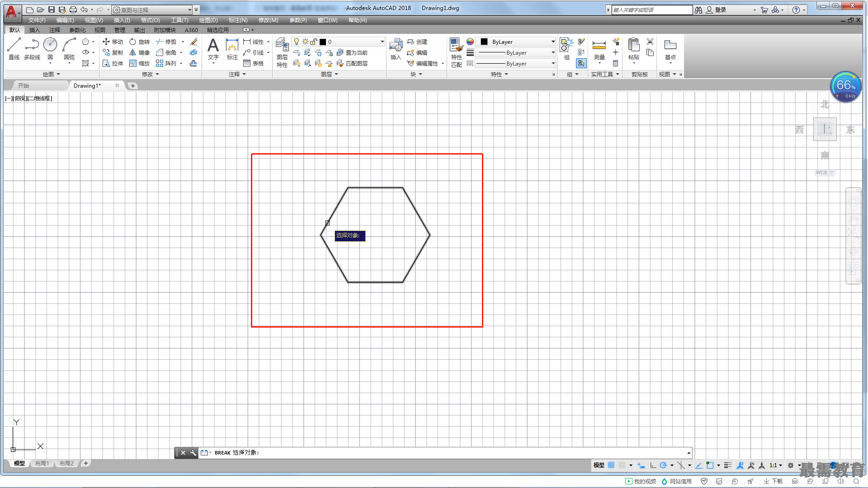This screenshot has height=488, width=868.
Task: Open the 绘图(D) menu
Action: (x=208, y=20)
